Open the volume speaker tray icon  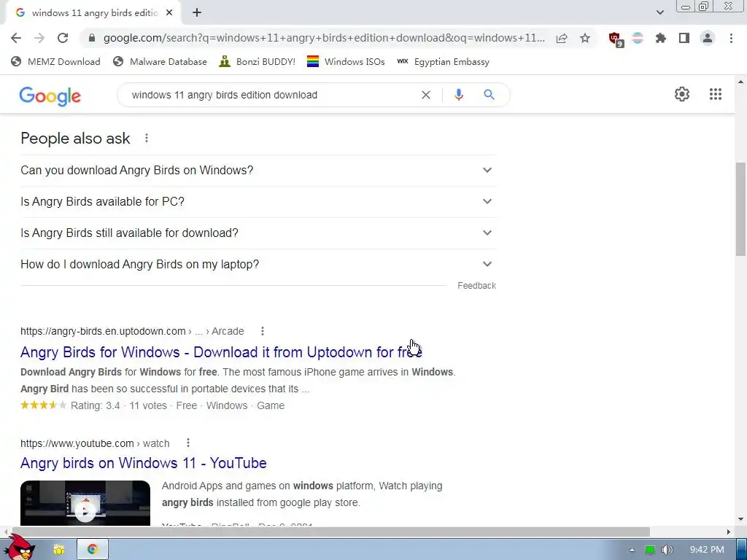click(667, 550)
